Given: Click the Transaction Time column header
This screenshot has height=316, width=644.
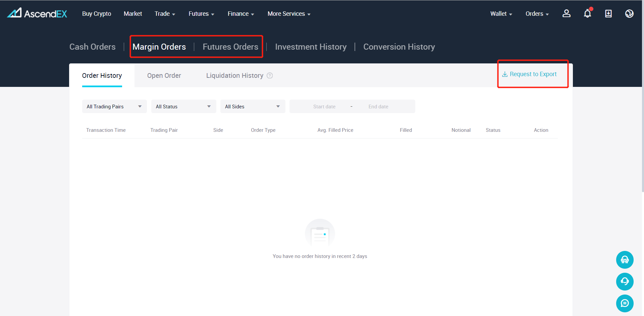Looking at the screenshot, I should point(106,130).
